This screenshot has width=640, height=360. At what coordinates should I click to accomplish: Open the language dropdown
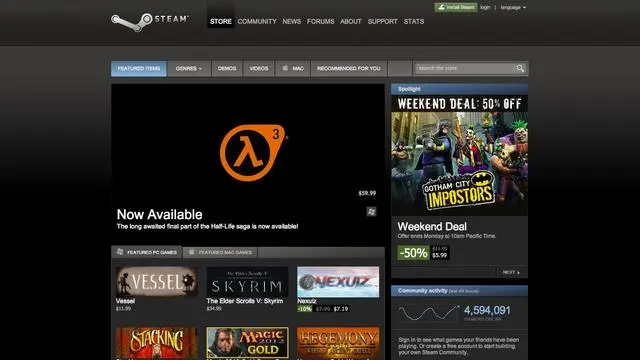513,7
